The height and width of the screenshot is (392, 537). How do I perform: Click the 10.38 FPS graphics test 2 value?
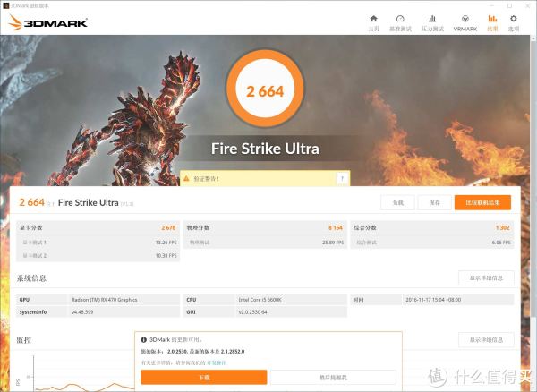click(x=166, y=255)
